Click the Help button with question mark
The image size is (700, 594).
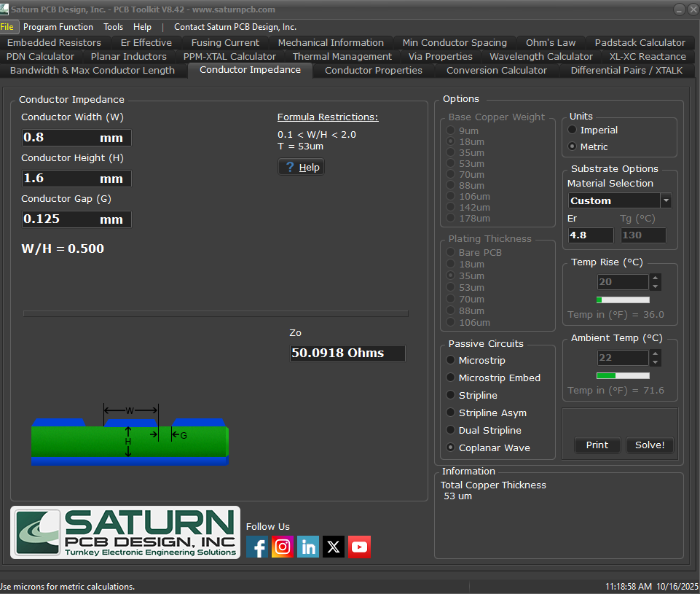pos(301,167)
